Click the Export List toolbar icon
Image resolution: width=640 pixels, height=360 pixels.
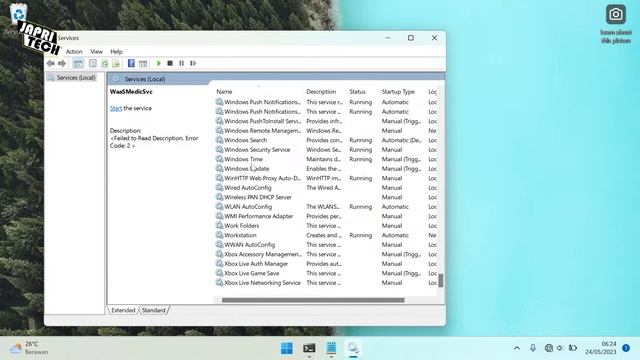(x=116, y=63)
